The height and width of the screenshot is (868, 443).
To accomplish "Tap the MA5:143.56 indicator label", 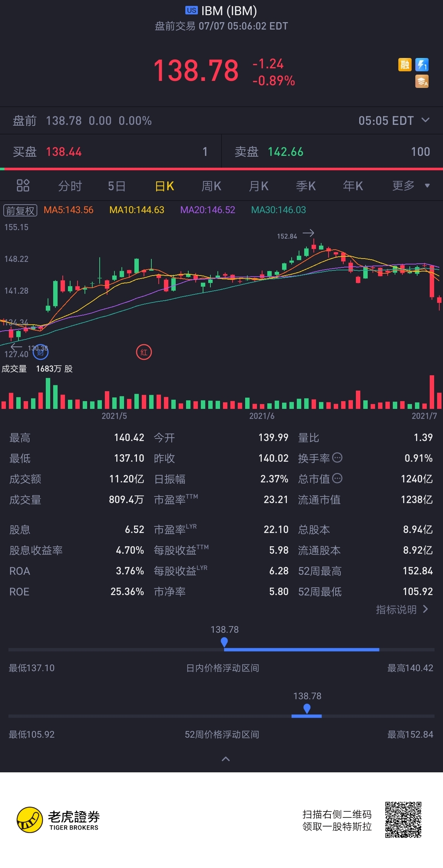I will point(68,210).
